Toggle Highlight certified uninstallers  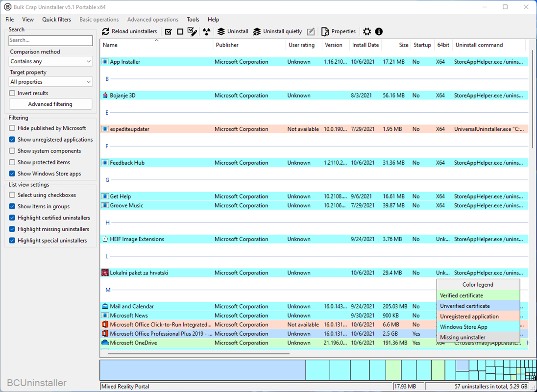coord(12,218)
